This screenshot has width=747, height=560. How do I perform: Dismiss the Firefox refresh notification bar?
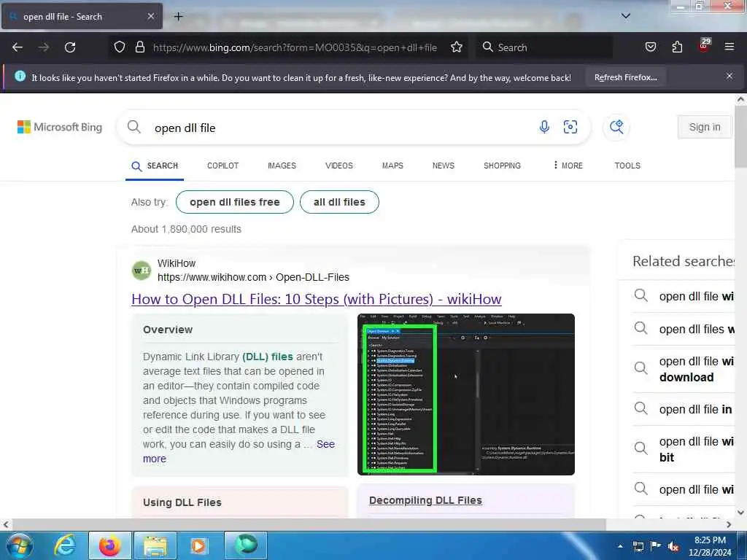point(729,76)
